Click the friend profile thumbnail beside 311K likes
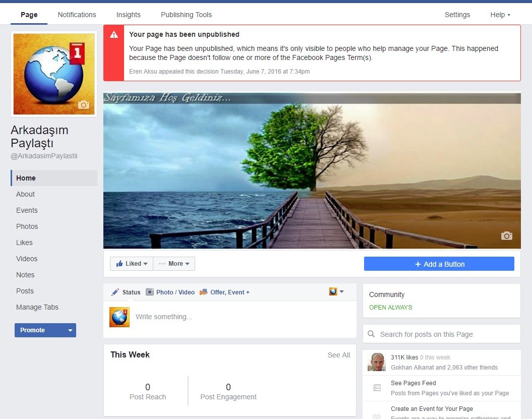532x419 pixels. coord(377,362)
